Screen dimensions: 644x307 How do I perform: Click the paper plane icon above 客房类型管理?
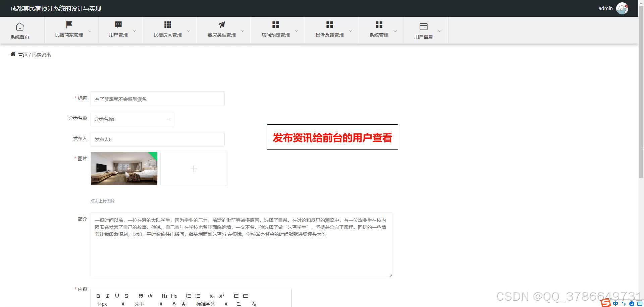click(x=222, y=24)
